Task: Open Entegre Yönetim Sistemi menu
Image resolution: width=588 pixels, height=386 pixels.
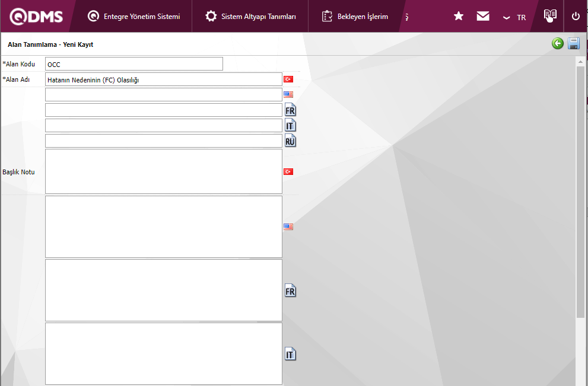Action: [x=134, y=17]
